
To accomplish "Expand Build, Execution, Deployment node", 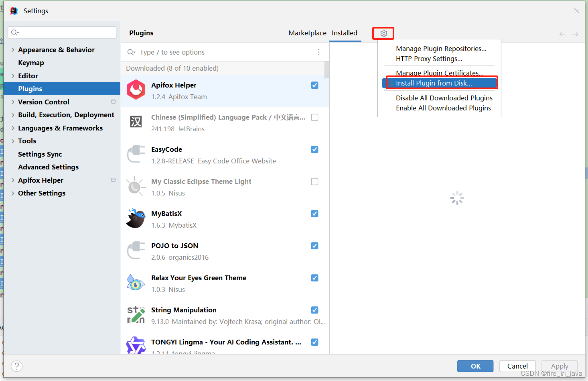I will (x=13, y=115).
